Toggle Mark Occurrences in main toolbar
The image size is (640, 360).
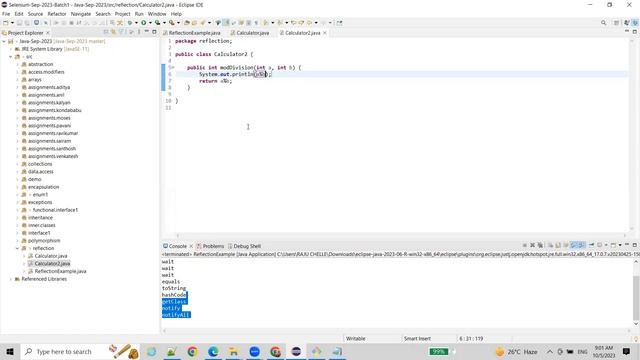pos(226,23)
